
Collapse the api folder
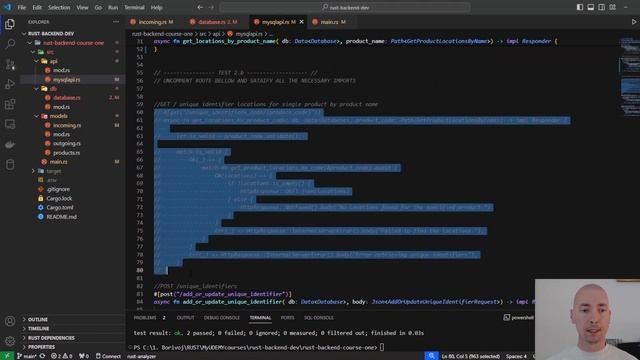[x=37, y=61]
